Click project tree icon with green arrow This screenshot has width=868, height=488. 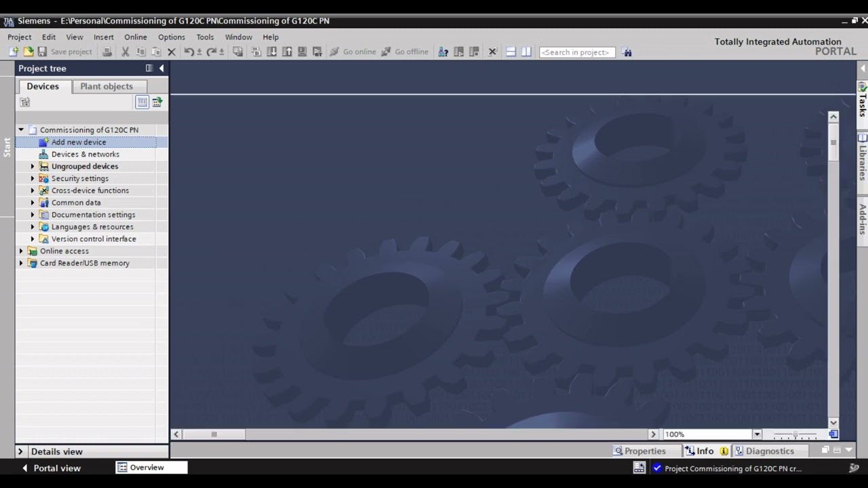click(x=157, y=102)
